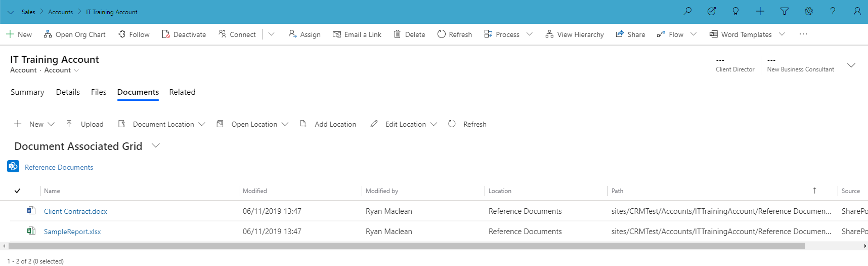The image size is (868, 266).
Task: Open SampleReport.xlsx
Action: [x=72, y=232]
